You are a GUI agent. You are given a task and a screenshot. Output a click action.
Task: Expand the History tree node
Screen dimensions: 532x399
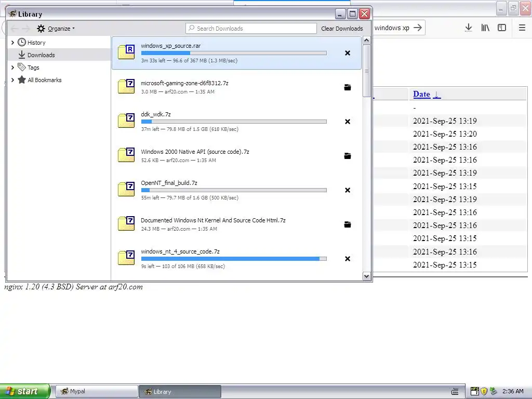click(x=12, y=43)
